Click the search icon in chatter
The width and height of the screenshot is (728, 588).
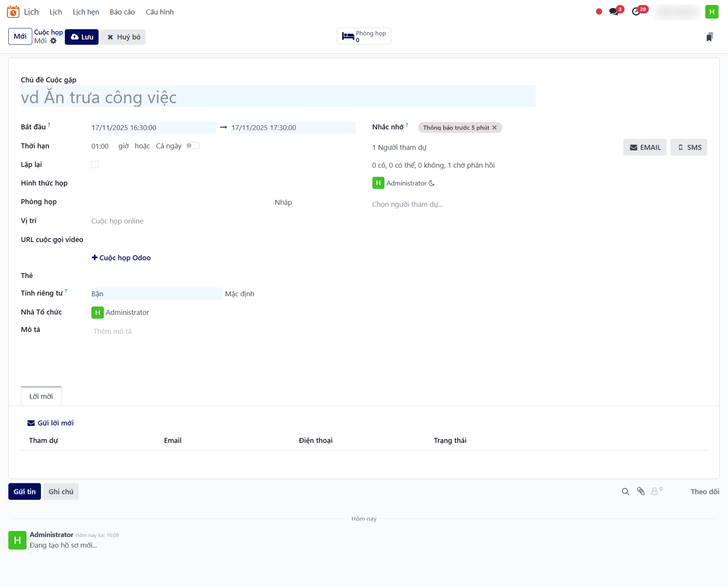(x=625, y=492)
